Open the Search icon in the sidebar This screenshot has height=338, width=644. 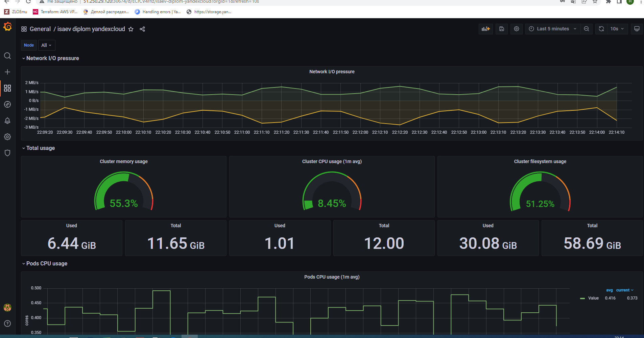point(7,56)
